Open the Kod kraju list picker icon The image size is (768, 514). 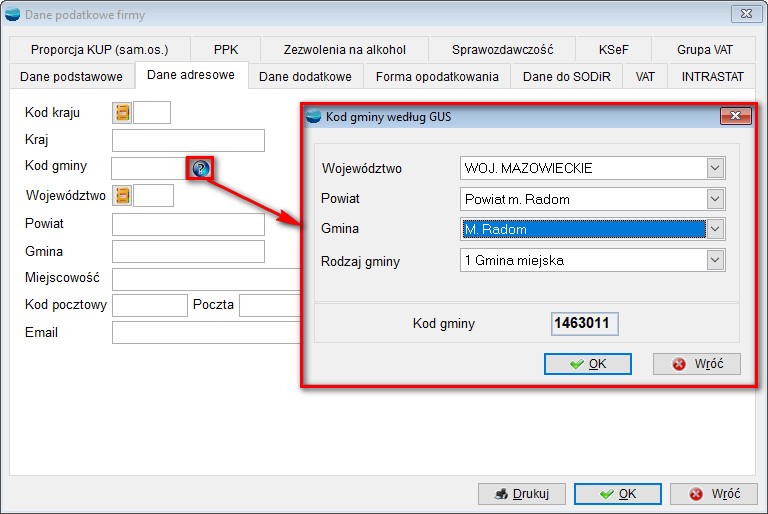122,112
